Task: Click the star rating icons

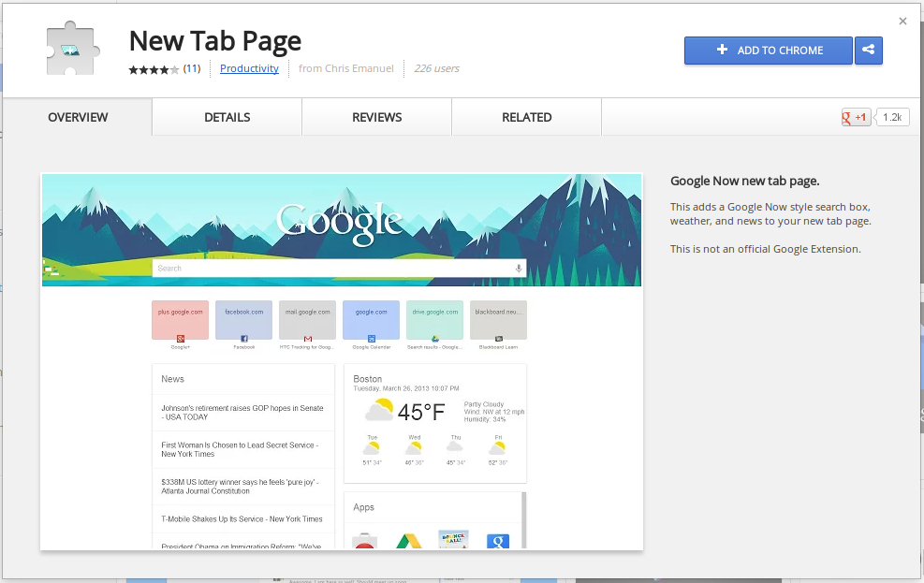Action: (x=154, y=69)
